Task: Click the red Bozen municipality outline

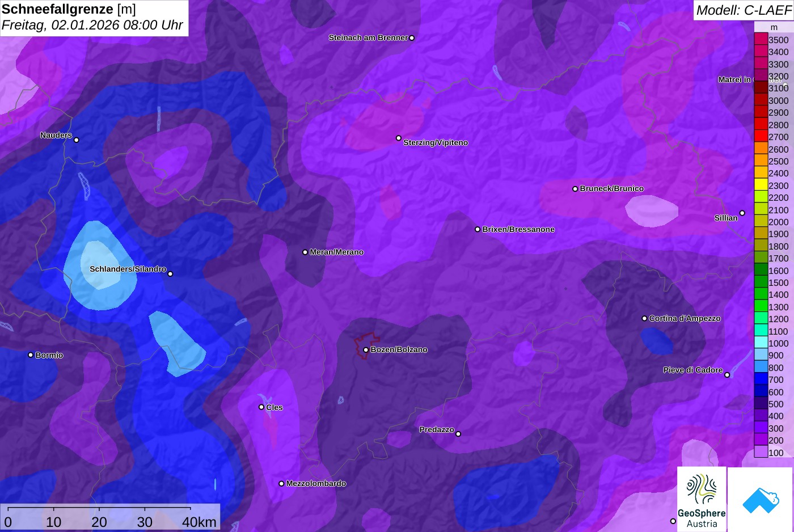Action: [x=367, y=345]
